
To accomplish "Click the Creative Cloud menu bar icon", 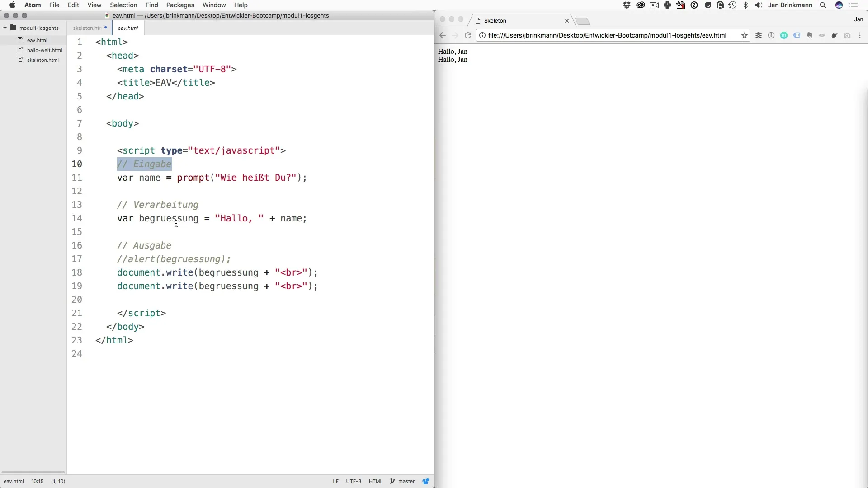I will (x=640, y=5).
